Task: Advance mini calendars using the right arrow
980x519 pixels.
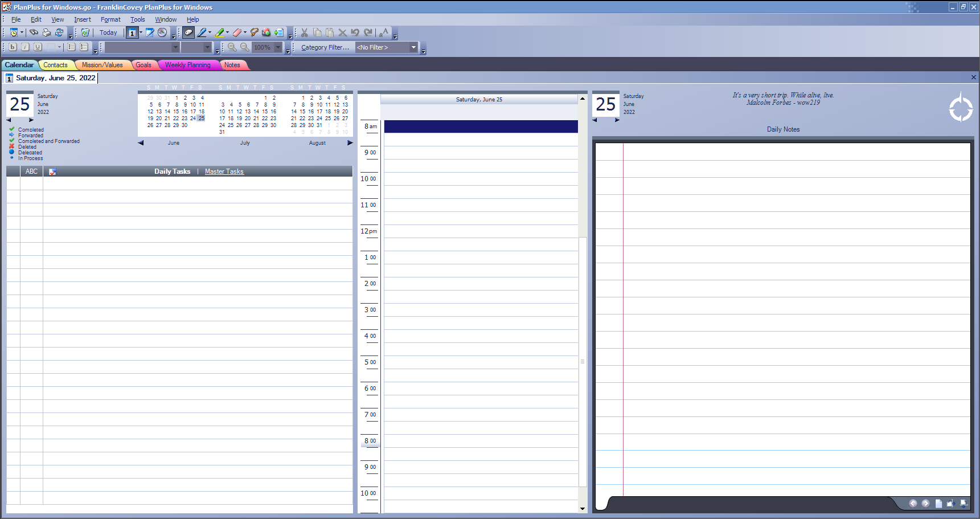Action: tap(350, 143)
